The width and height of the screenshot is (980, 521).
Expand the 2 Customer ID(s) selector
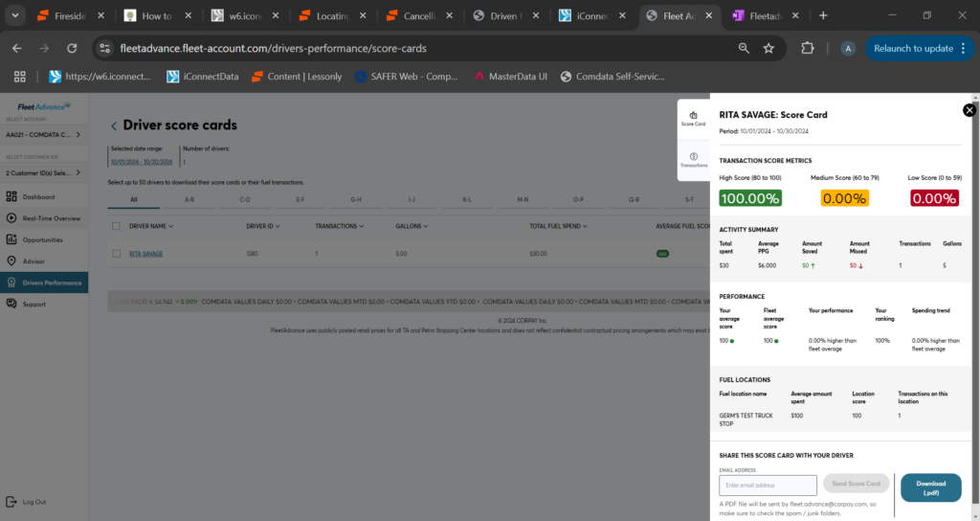[x=43, y=172]
